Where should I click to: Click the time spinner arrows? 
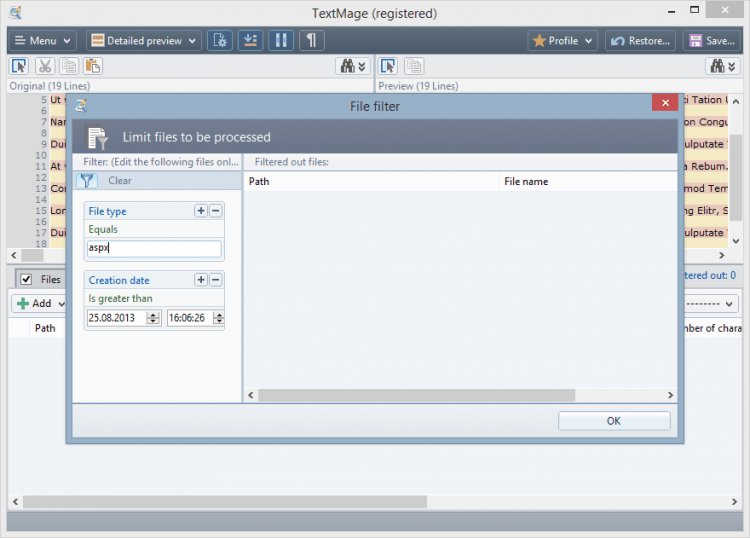[x=219, y=318]
